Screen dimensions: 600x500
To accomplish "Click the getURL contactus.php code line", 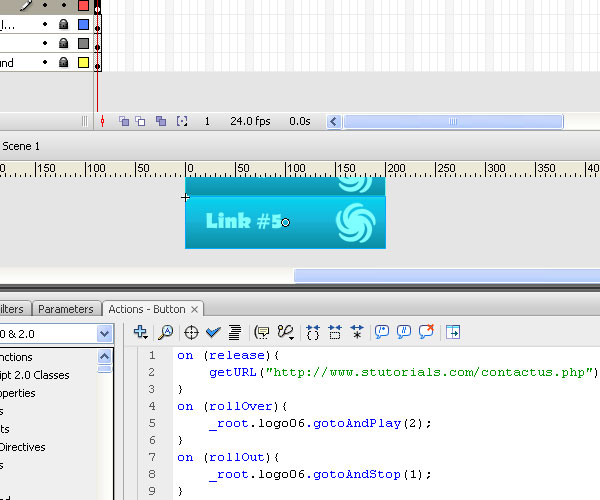I will (x=403, y=372).
